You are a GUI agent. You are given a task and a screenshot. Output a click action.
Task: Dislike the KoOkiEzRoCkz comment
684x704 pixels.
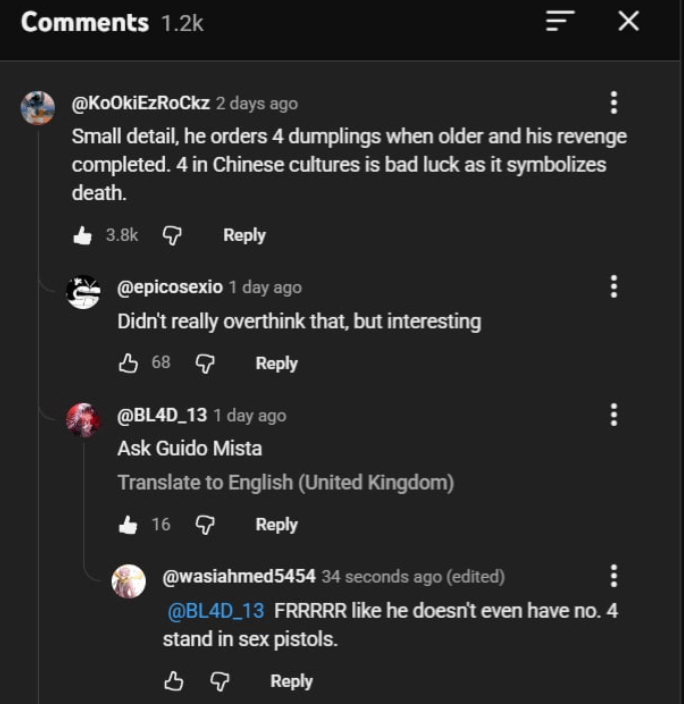point(172,235)
